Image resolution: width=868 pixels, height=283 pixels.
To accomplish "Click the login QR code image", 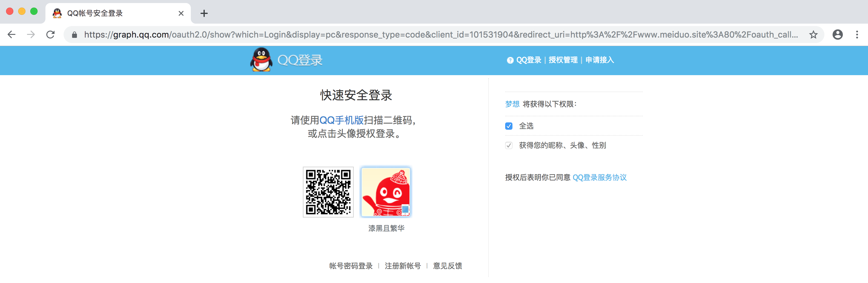I will 328,192.
